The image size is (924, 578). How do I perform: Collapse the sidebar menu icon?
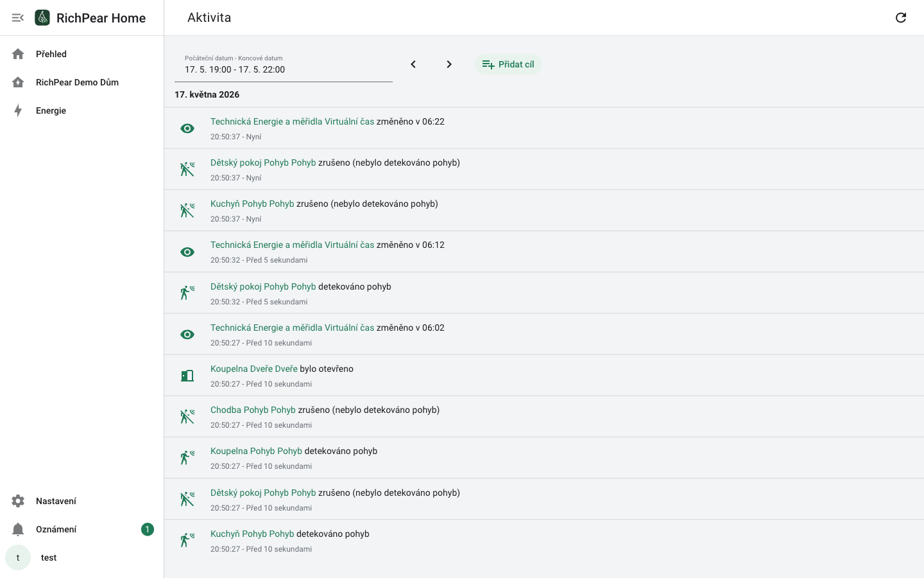(18, 18)
